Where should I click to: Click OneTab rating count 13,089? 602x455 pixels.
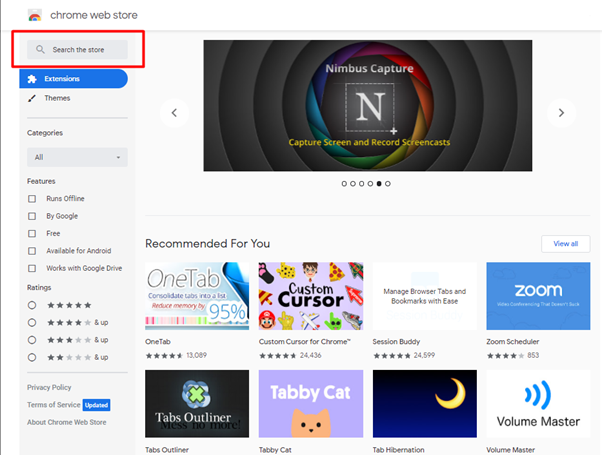tap(197, 355)
